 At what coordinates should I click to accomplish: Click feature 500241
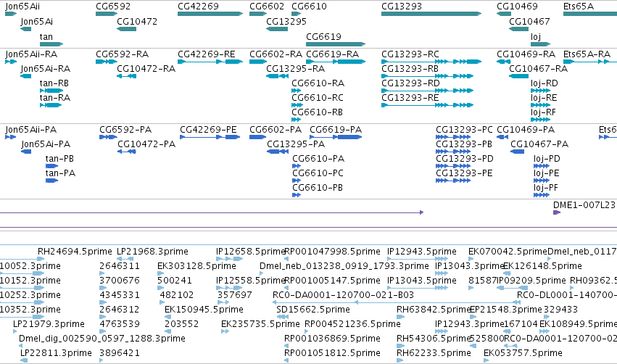pyautogui.click(x=174, y=281)
